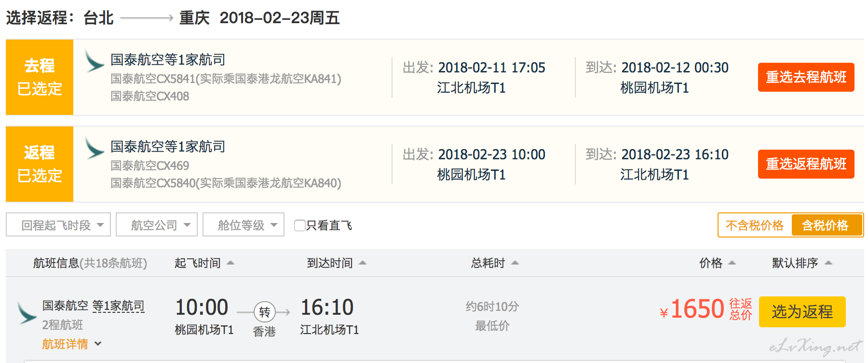Click the 选为返程 button

tap(802, 312)
